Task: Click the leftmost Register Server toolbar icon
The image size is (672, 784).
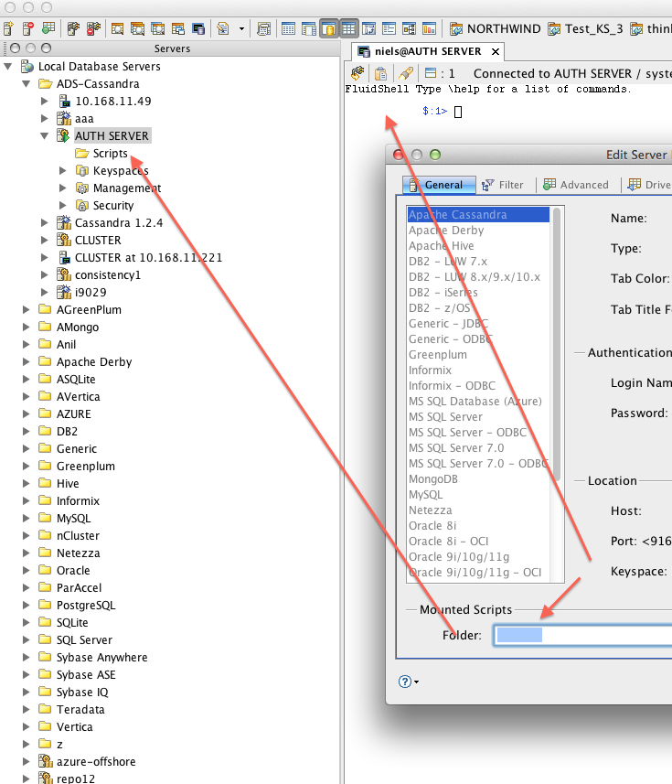Action: tap(8, 29)
